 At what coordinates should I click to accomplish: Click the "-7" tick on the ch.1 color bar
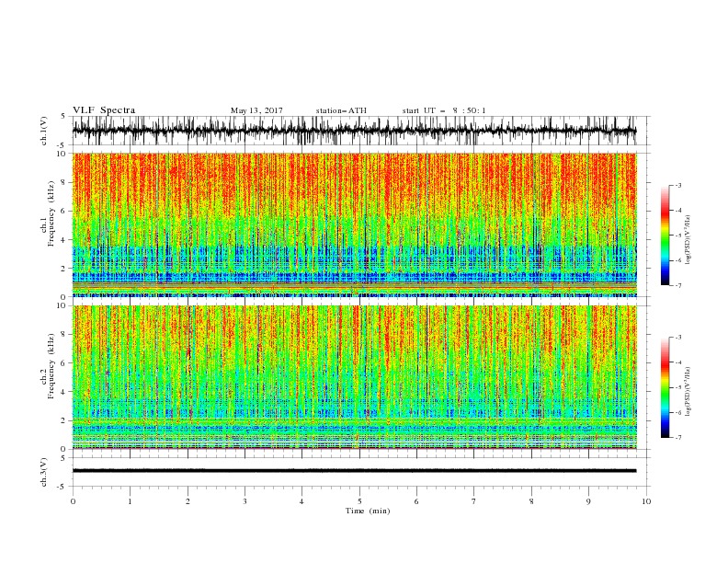(677, 285)
